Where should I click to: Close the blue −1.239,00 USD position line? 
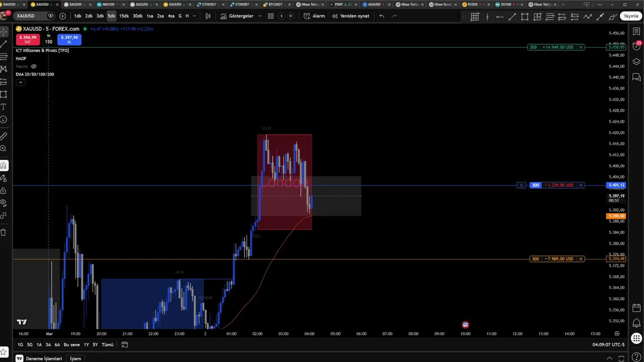(581, 185)
